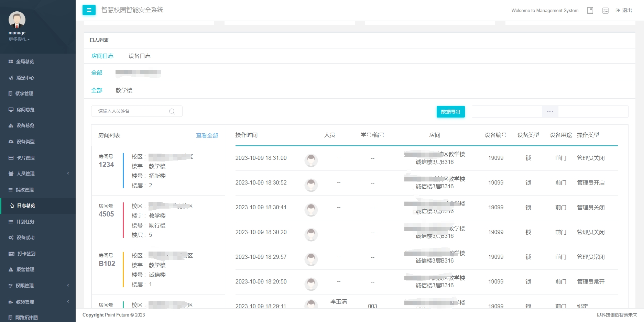Click 李玉清 person name
The width and height of the screenshot is (644, 322).
coord(339,301)
